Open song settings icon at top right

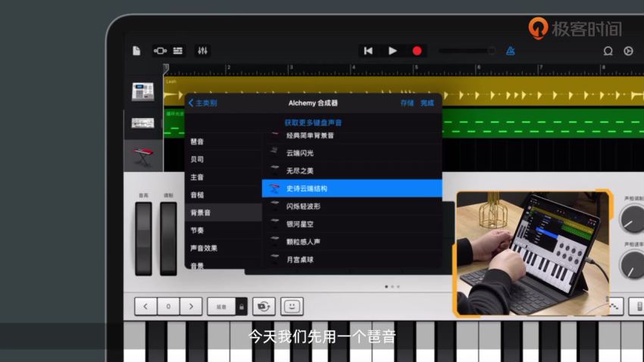click(x=628, y=51)
